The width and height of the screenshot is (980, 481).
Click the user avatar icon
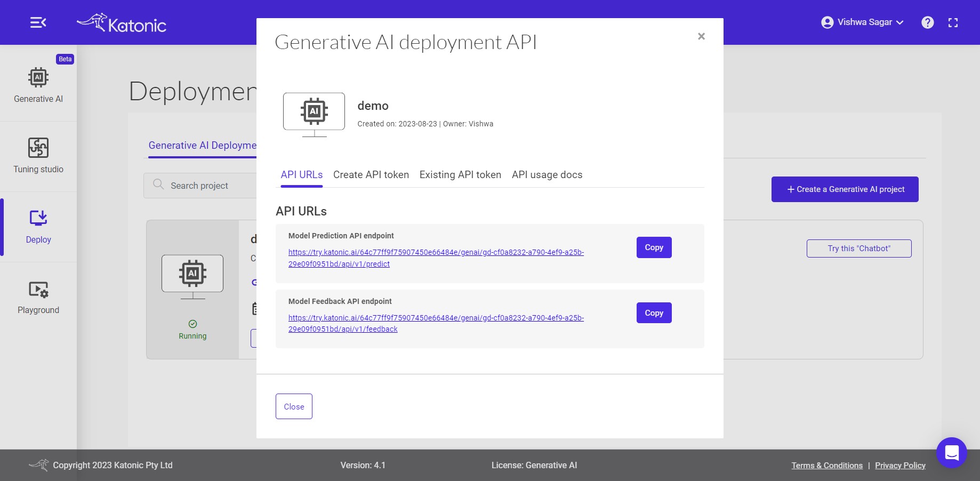click(827, 22)
